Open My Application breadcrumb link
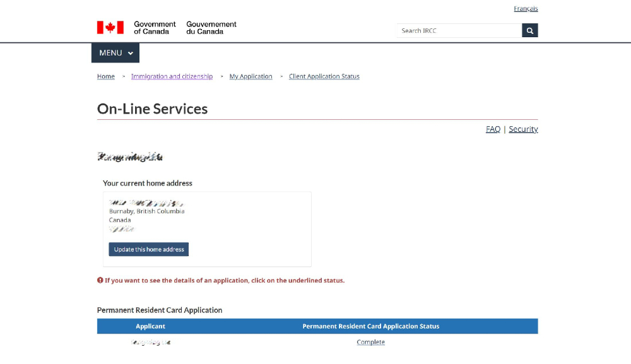631x364 pixels. 251,76
